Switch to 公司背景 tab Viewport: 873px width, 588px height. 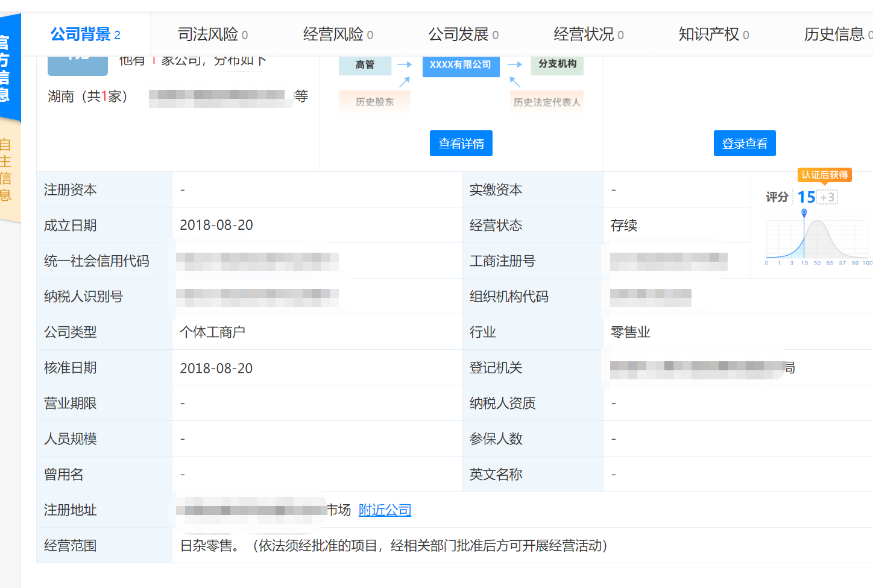coord(85,34)
